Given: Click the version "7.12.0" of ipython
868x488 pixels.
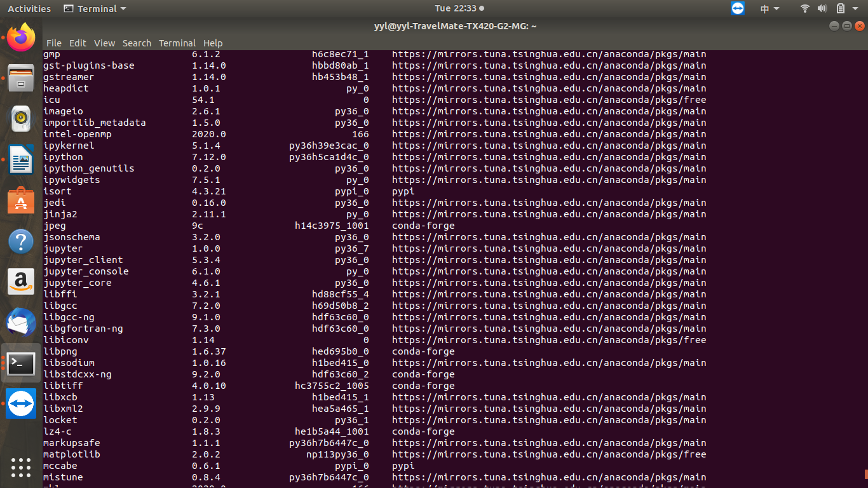Looking at the screenshot, I should coord(209,157).
